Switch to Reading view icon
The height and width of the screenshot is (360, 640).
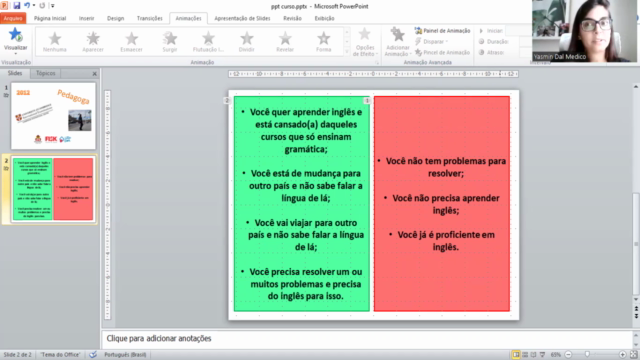[533, 355]
